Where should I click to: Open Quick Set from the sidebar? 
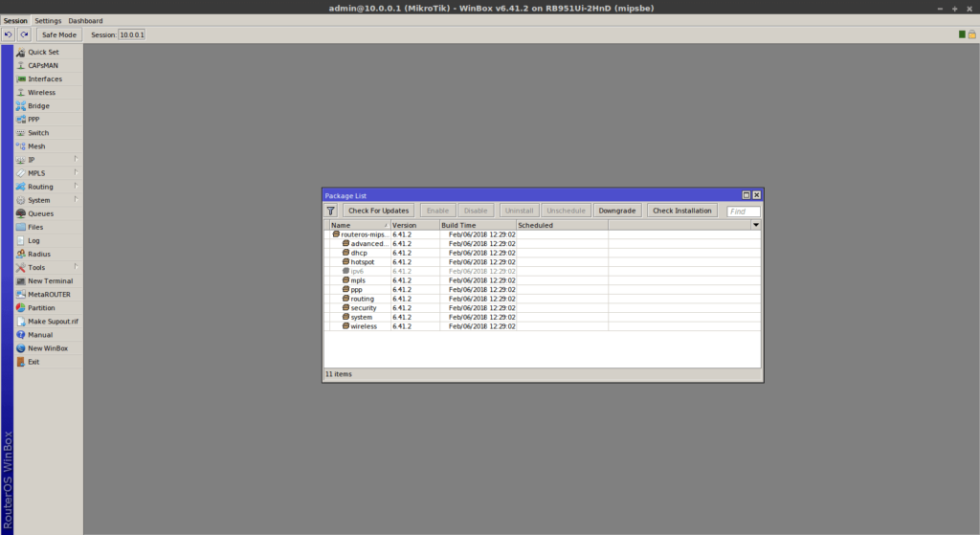[43, 52]
